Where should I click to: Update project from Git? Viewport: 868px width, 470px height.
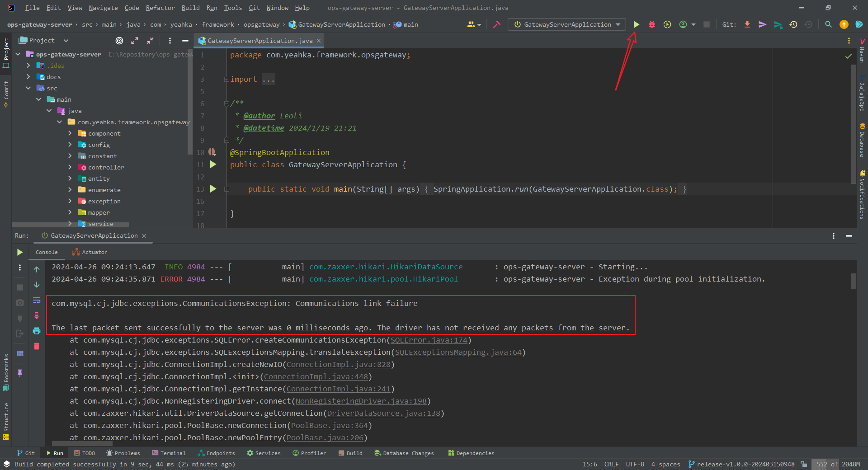point(747,24)
